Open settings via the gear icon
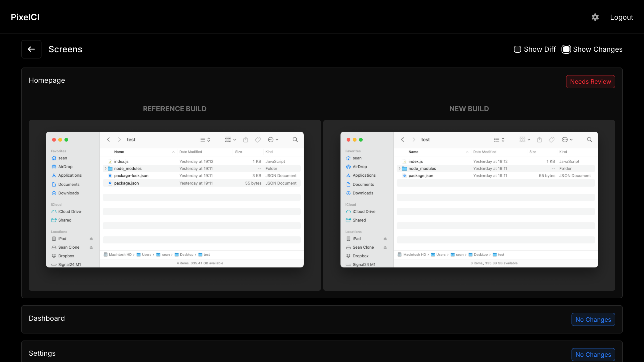 [595, 17]
